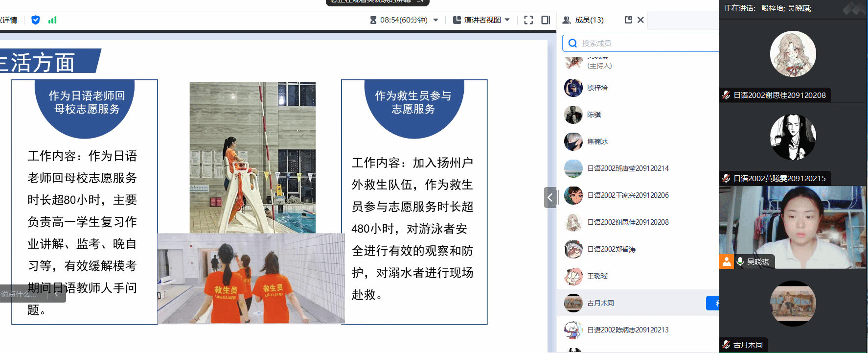The image size is (868, 353).
Task: Click muted mic icon beside 日语2002谢思佳209120208
Action: click(x=726, y=95)
